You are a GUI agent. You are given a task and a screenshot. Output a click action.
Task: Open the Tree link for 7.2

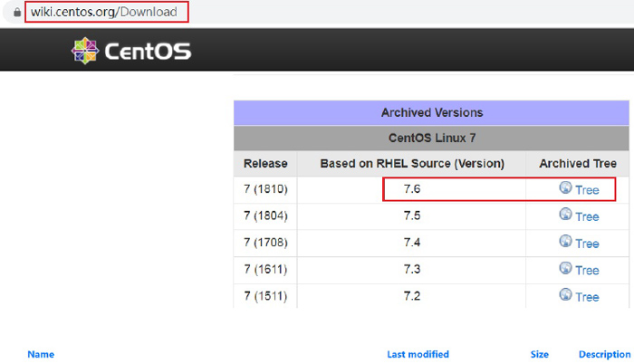click(587, 297)
